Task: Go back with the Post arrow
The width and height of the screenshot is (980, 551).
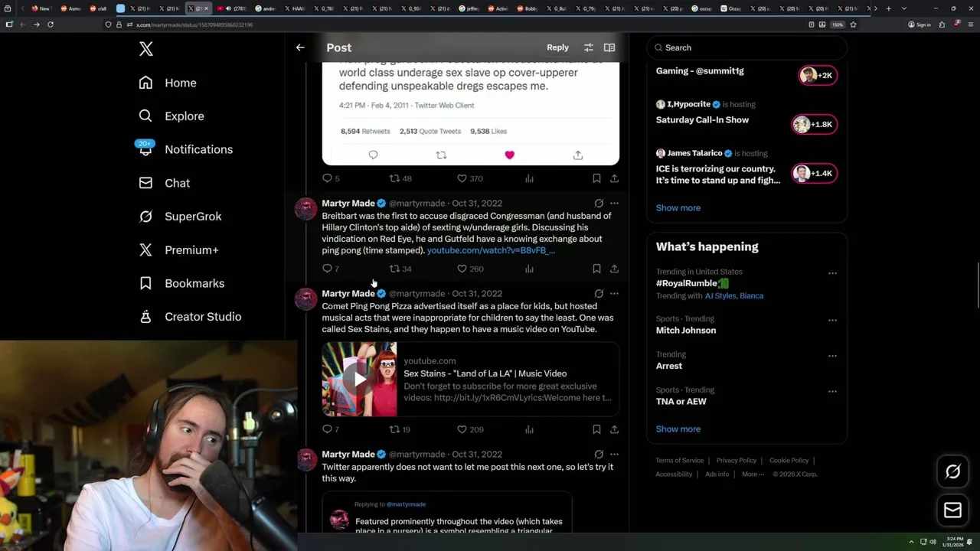Action: [300, 47]
